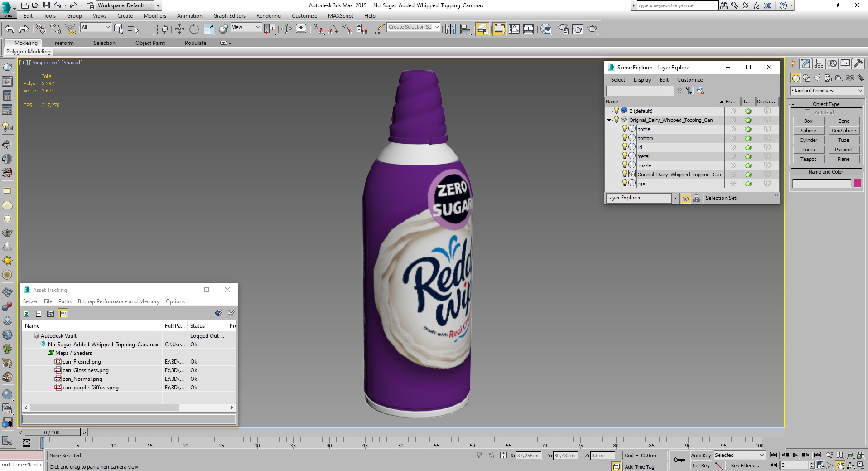Refresh the Asset Tracking list
Screen dimensions: 868x471
tap(26, 314)
